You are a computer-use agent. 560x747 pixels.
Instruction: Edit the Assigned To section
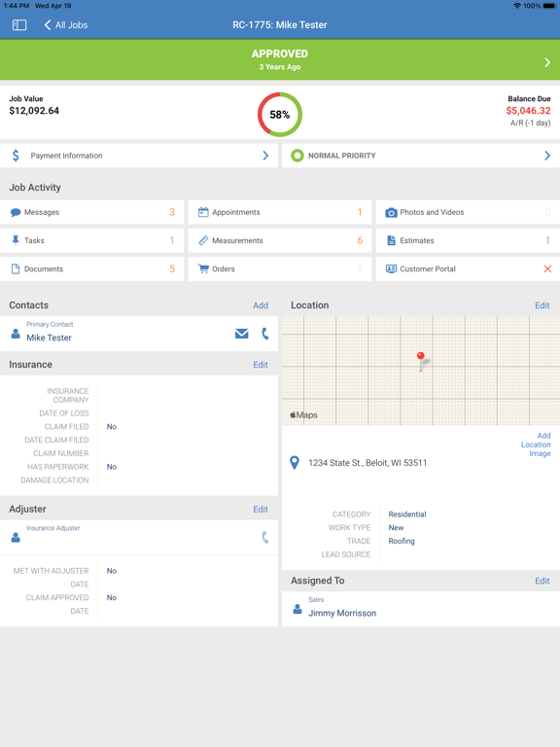click(542, 581)
